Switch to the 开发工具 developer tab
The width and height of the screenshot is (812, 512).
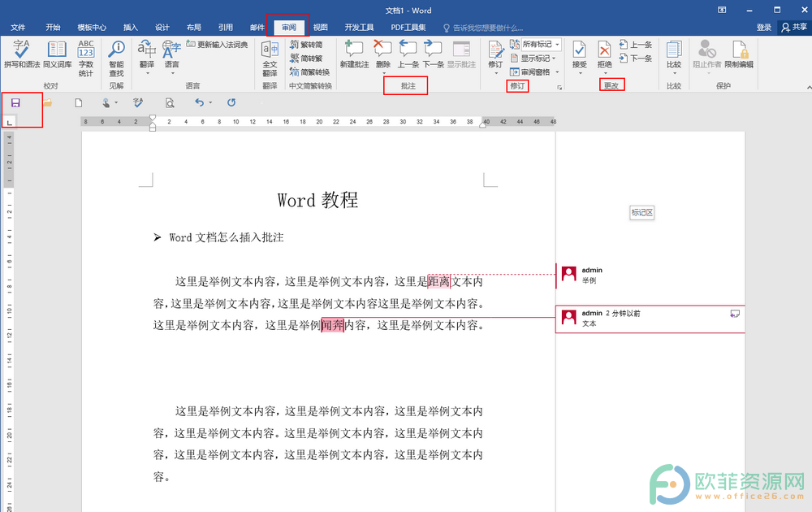[x=359, y=28]
